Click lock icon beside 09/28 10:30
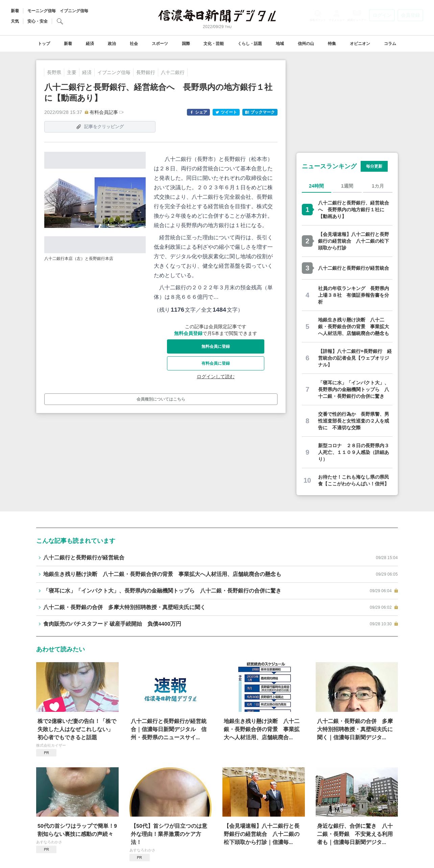The height and width of the screenshot is (868, 434). click(396, 624)
